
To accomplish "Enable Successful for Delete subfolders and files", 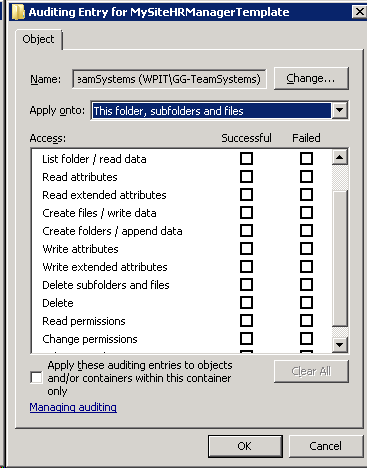I will click(x=246, y=285).
